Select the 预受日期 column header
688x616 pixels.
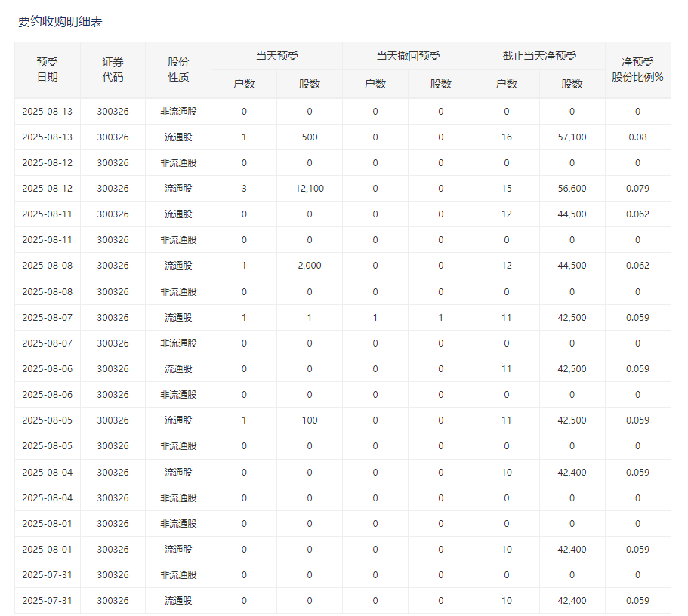coord(48,69)
